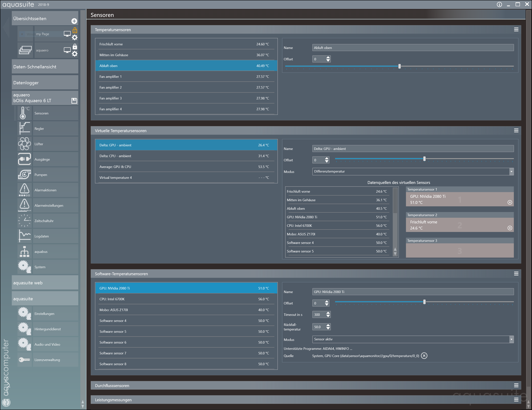Open the Regler controller curve icon

pyautogui.click(x=24, y=129)
